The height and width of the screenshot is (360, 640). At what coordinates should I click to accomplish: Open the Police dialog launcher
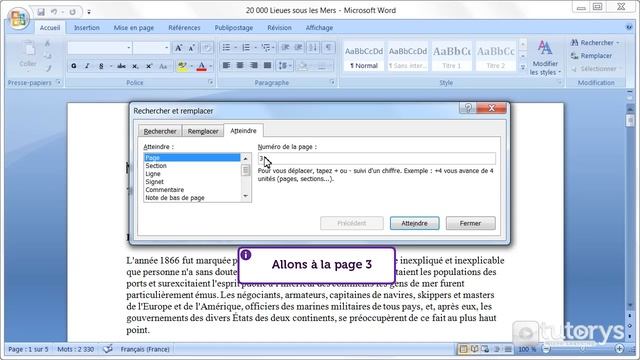click(211, 82)
